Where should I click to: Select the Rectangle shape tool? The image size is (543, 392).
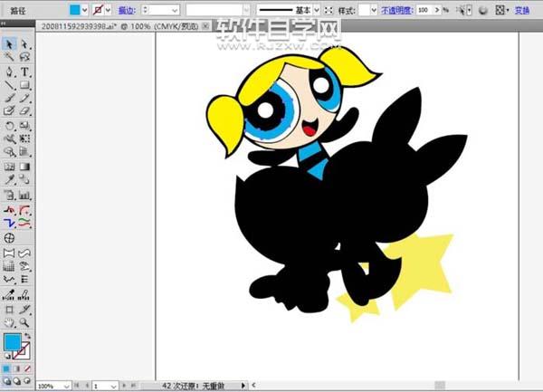coord(24,85)
